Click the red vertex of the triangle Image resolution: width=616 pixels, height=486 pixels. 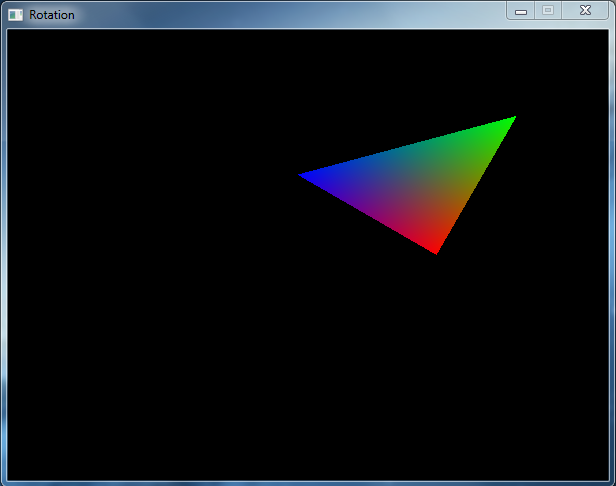tap(435, 250)
